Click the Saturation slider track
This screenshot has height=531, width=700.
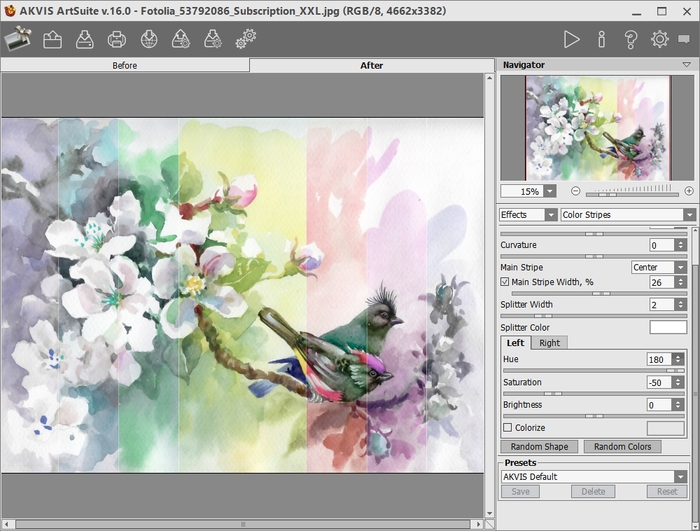point(593,393)
